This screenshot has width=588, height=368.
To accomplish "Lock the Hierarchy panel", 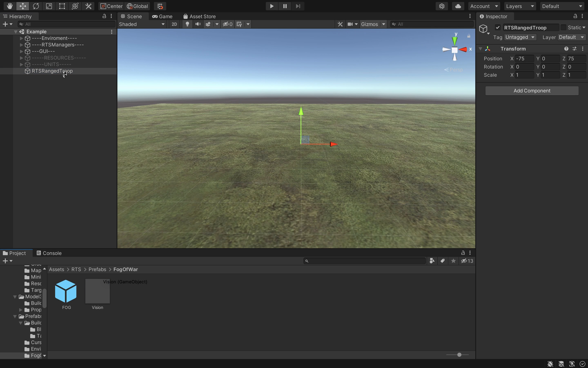I will [104, 16].
